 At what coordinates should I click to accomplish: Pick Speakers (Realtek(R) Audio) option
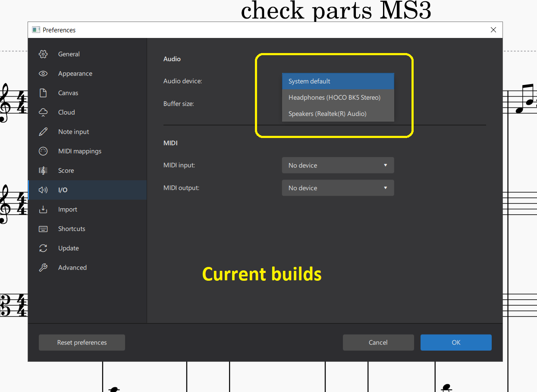[x=338, y=113]
